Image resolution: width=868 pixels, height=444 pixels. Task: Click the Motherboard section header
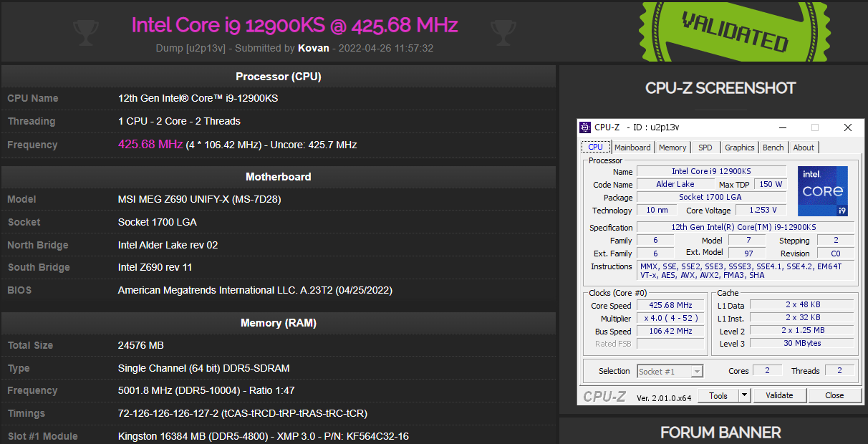point(278,177)
